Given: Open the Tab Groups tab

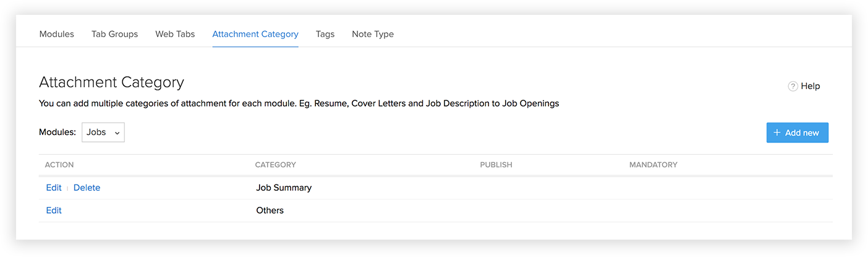Looking at the screenshot, I should click(114, 34).
